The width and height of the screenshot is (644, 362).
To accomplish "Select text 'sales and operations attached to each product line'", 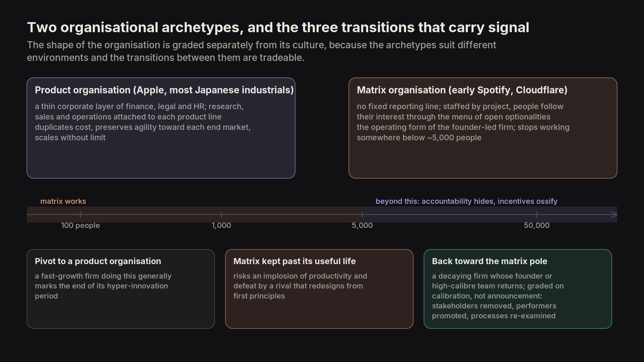I will [128, 117].
